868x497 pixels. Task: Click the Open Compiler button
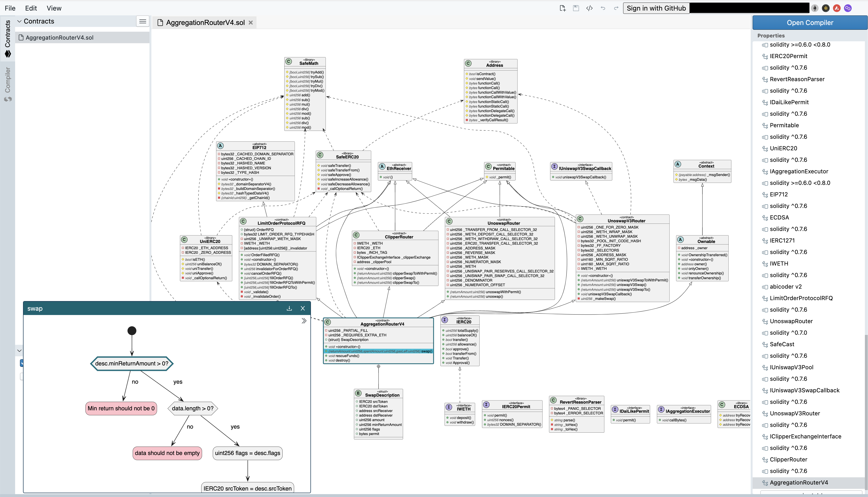(810, 23)
